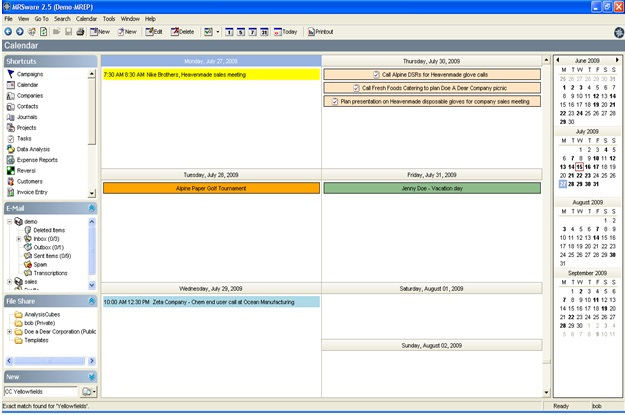Open the Help menu

point(150,19)
